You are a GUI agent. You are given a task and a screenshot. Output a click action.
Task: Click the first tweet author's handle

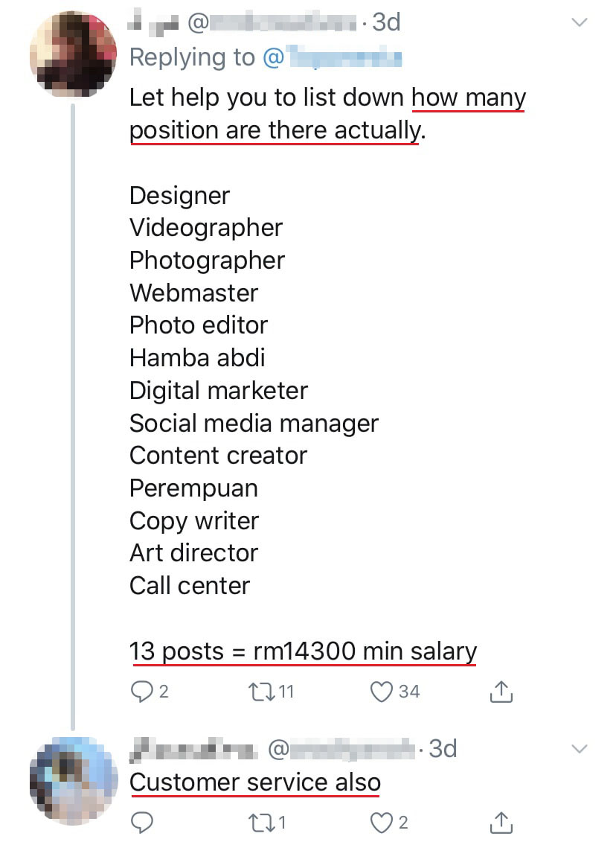pyautogui.click(x=272, y=23)
